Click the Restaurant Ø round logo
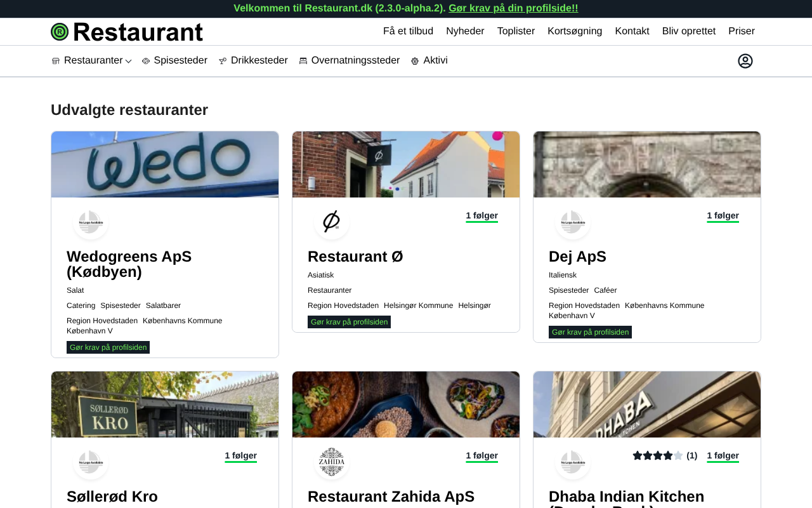The width and height of the screenshot is (812, 508). [x=332, y=222]
